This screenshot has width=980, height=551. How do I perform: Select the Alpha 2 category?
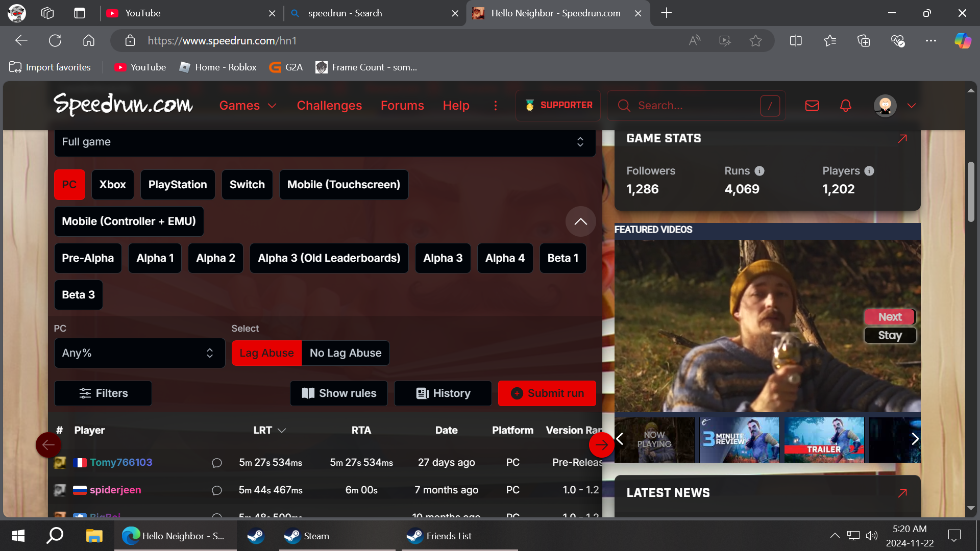[x=215, y=258]
